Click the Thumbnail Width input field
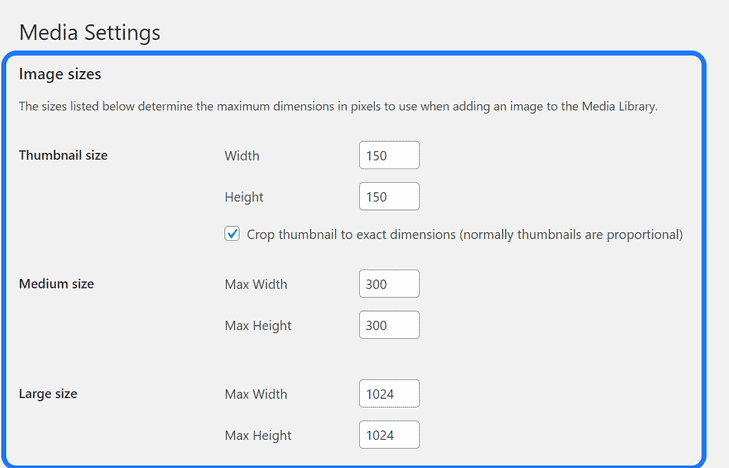The width and height of the screenshot is (729, 468). coord(389,156)
